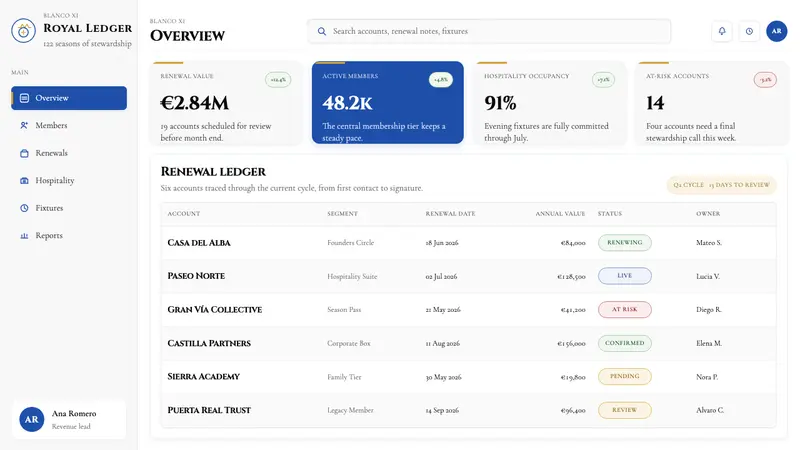The image size is (800, 450).
Task: Click the €128,500 annual value
Action: (571, 277)
